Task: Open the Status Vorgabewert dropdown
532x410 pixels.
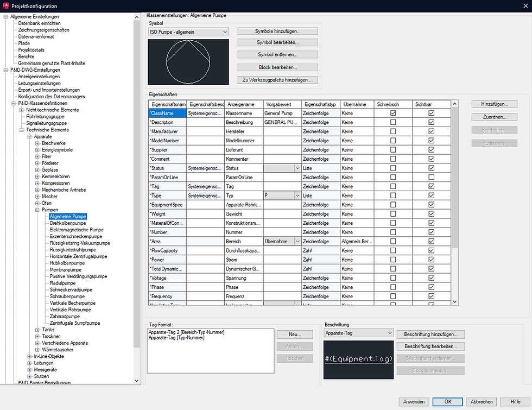Action: [x=297, y=168]
